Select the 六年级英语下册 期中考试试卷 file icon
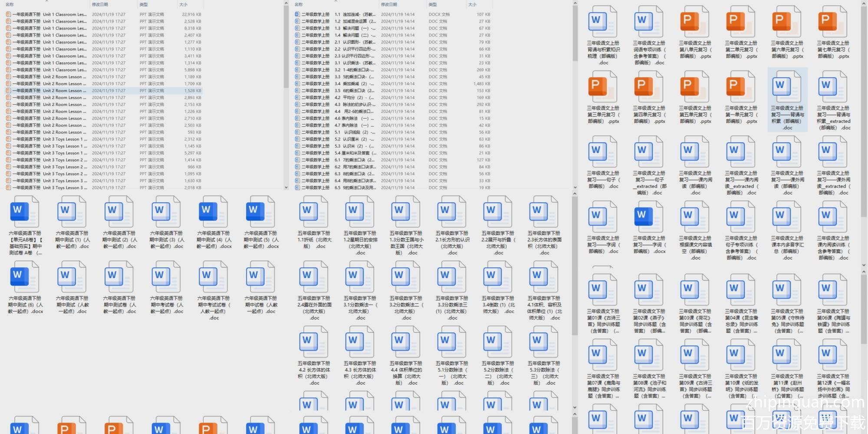This screenshot has height=434, width=868. [214, 277]
